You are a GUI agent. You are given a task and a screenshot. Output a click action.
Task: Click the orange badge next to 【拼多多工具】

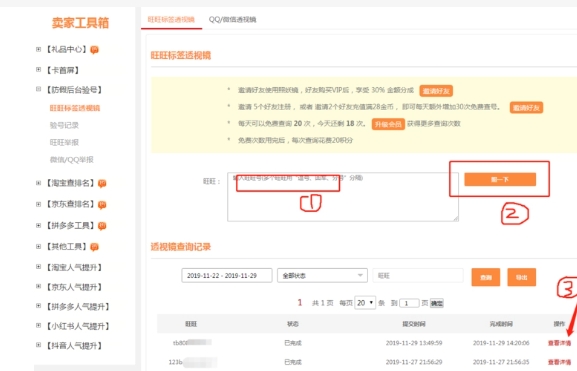pyautogui.click(x=102, y=226)
